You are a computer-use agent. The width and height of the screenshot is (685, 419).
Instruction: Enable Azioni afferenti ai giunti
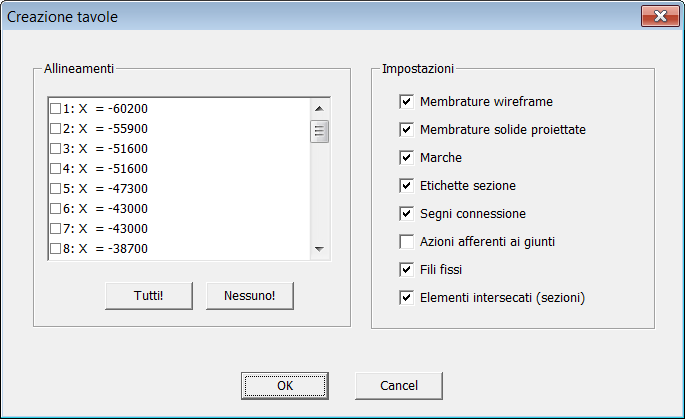coord(406,241)
